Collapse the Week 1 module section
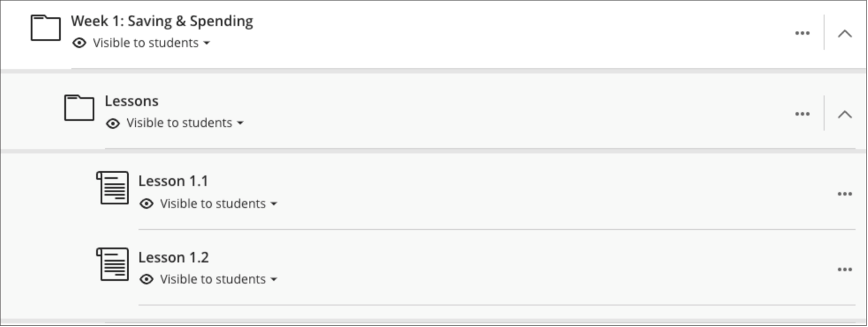868x327 pixels. pos(844,33)
